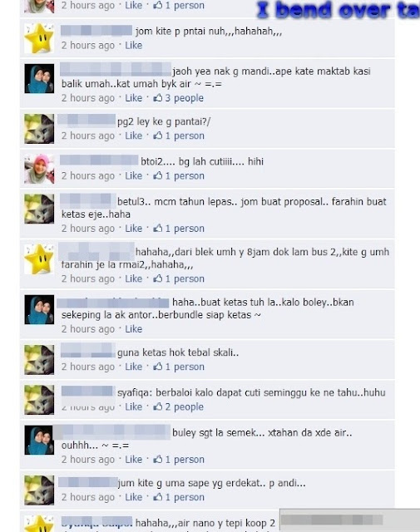Viewport: 420px width, 532px height.
Task: Open pink hijab avatar beside 'btoi2' comment
Action: coord(39,169)
